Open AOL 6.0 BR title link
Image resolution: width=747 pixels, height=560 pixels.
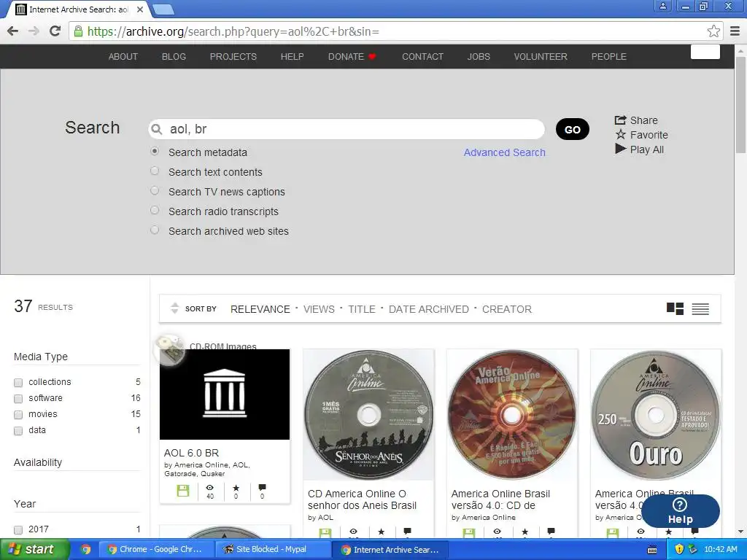[x=192, y=453]
